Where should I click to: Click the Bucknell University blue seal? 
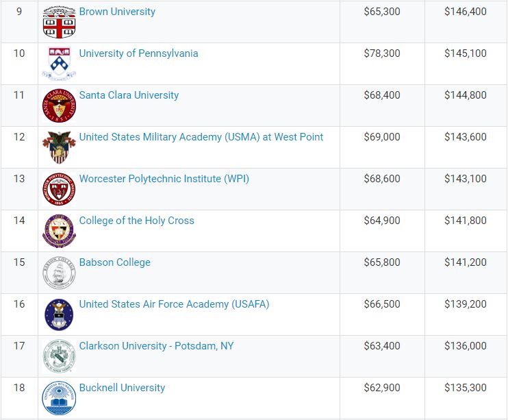point(59,398)
